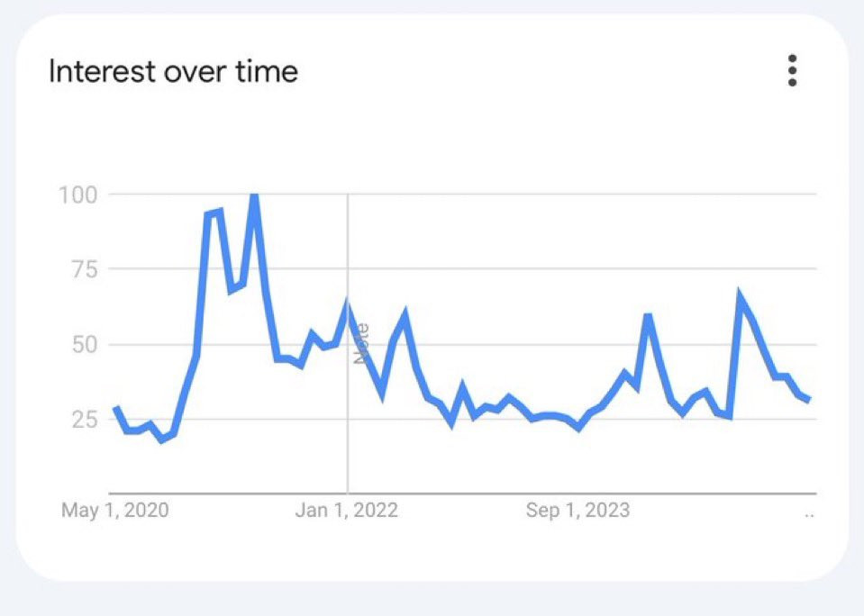Click the lowest dip before the 2020 surge
This screenshot has height=616, width=864.
click(x=162, y=439)
